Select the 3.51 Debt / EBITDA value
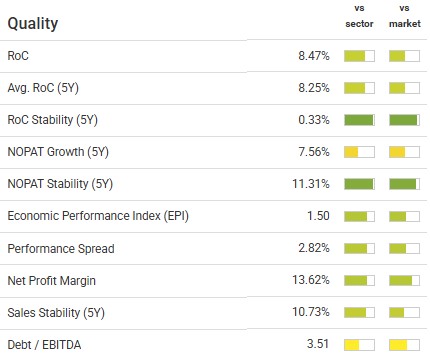This screenshot has width=430, height=360. point(318,344)
